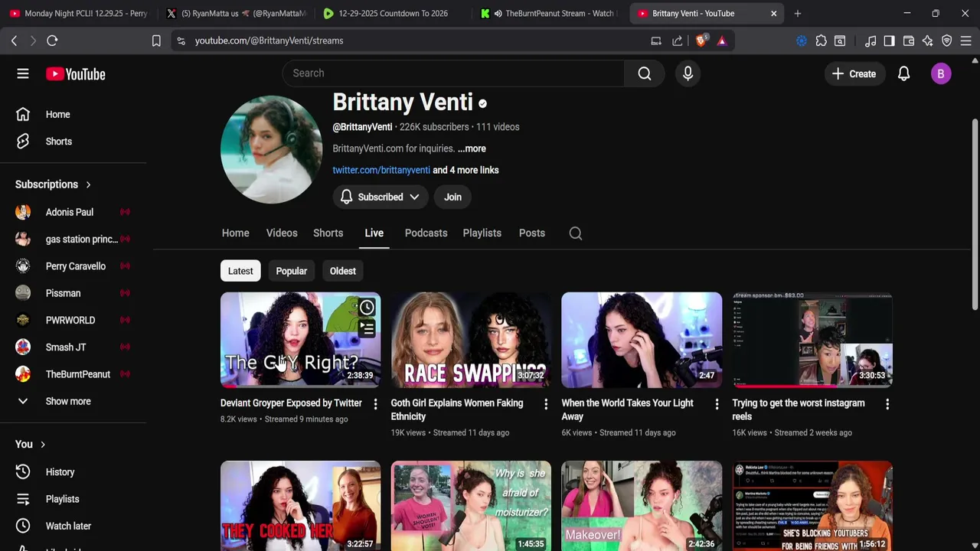
Task: Switch to Monday Night PCLII browser tab
Action: [x=78, y=13]
